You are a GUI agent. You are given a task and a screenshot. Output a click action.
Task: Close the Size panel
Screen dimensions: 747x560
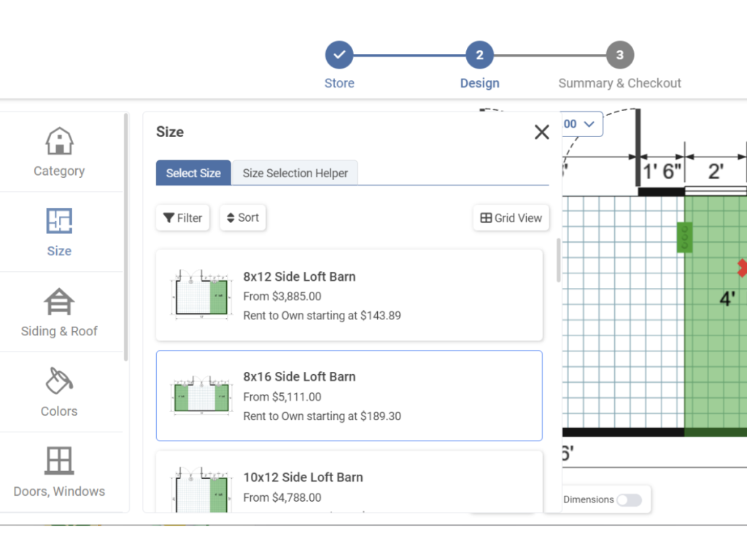(542, 132)
